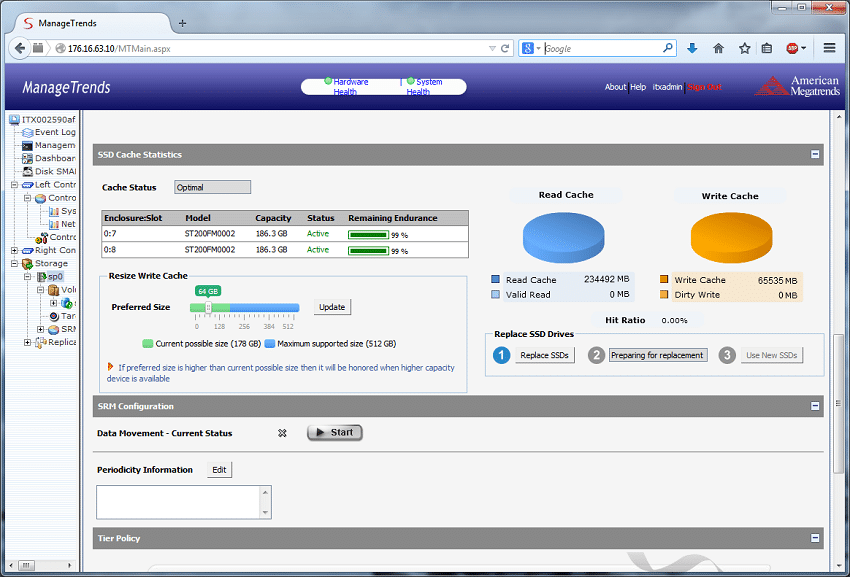
Task: Open the Management console tree icon
Action: coord(27,145)
